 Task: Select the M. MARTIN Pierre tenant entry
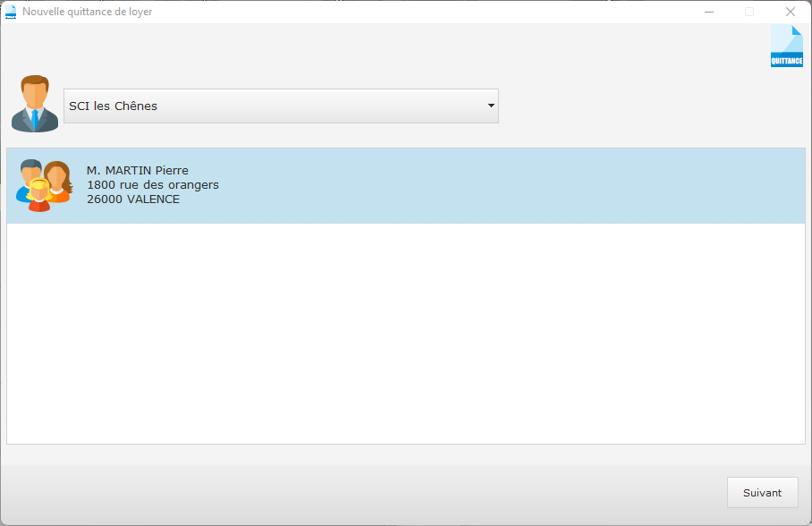(x=138, y=171)
